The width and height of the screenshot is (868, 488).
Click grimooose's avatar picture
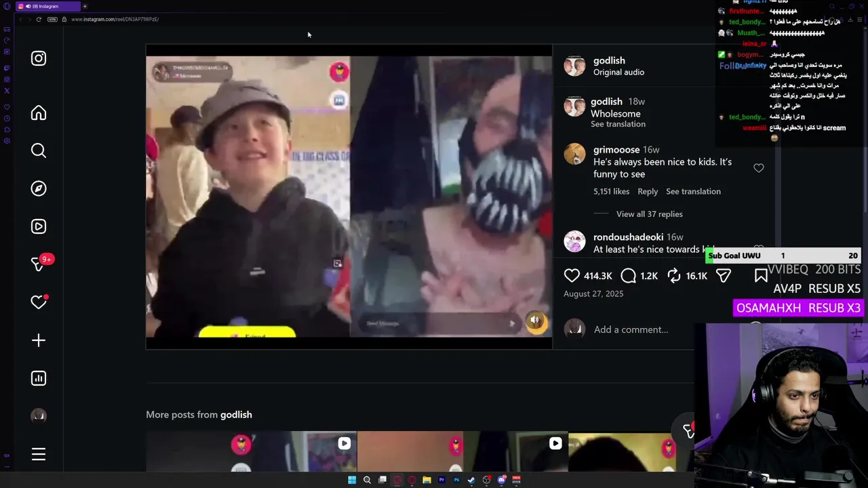click(574, 154)
